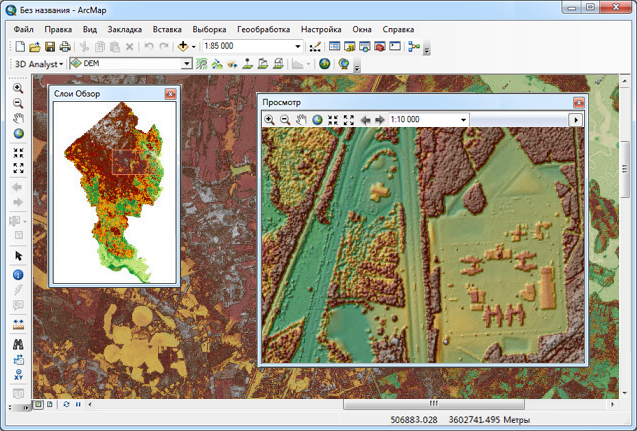Click Fixed Zoom Out arrows in left toolbar
Image resolution: width=637 pixels, height=431 pixels.
coord(18,168)
